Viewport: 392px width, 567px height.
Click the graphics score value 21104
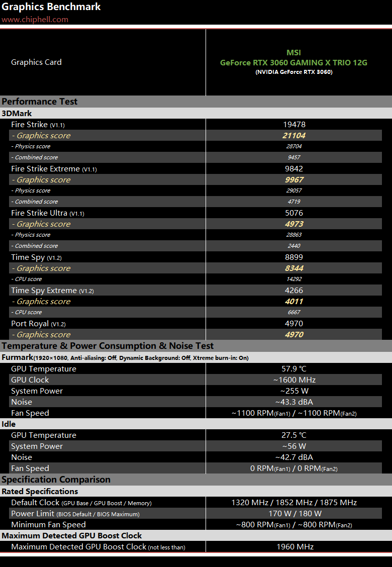(x=294, y=136)
